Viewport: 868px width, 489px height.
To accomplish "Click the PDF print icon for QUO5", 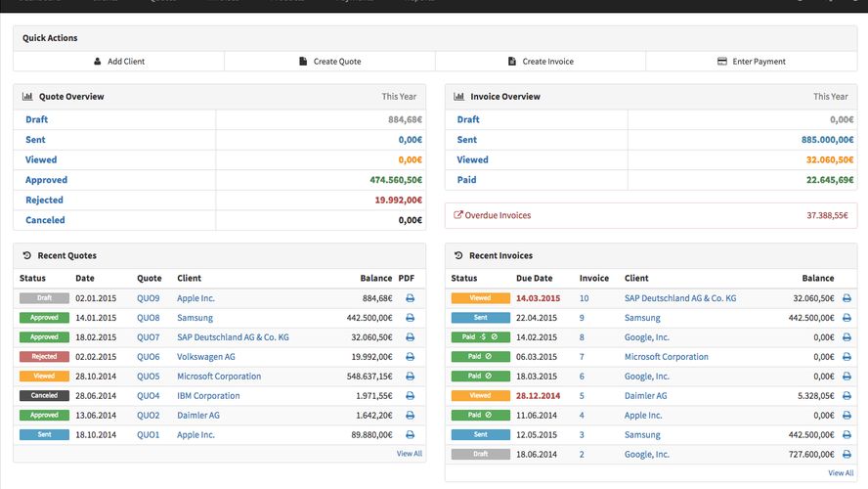I will click(x=410, y=377).
